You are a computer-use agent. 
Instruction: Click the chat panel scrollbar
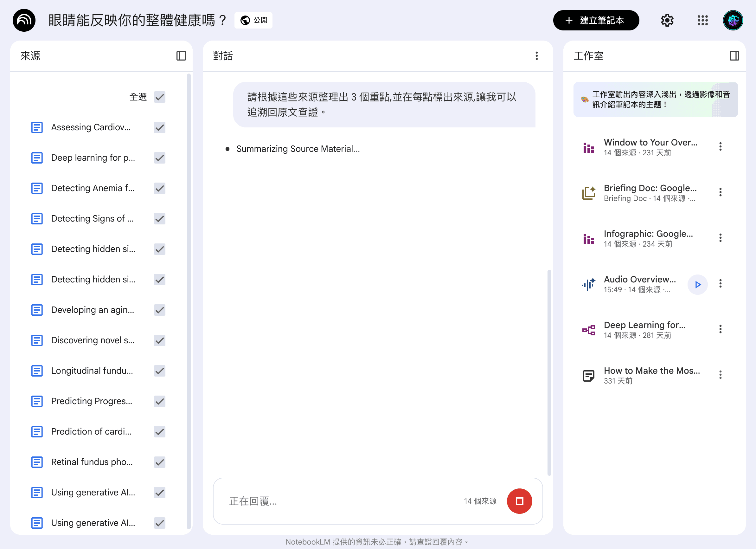549,372
